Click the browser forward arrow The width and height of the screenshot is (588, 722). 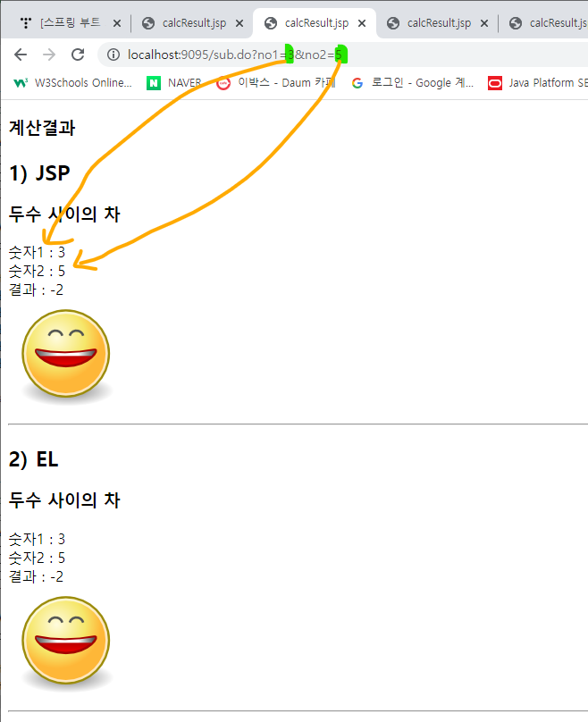[x=49, y=55]
